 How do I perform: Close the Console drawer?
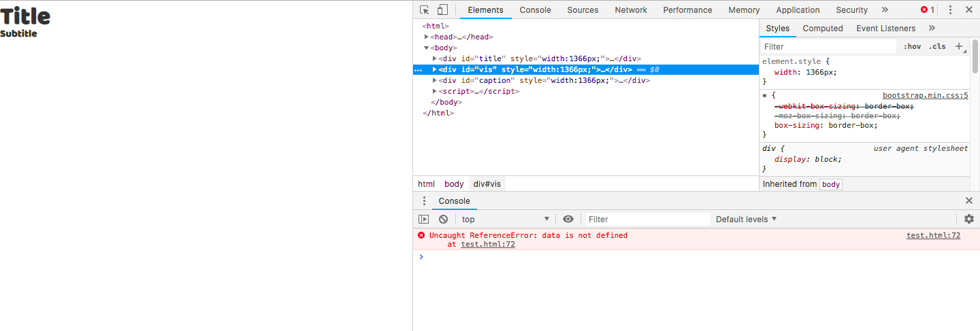(x=969, y=201)
